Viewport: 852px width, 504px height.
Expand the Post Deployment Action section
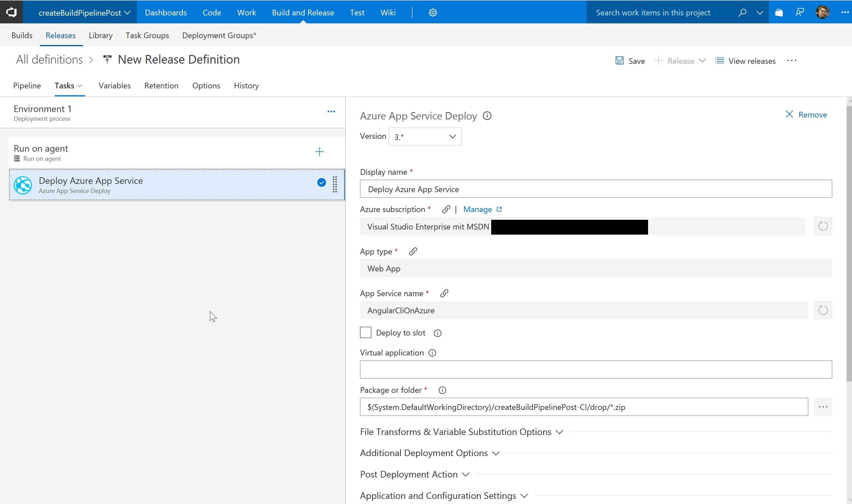click(x=414, y=474)
